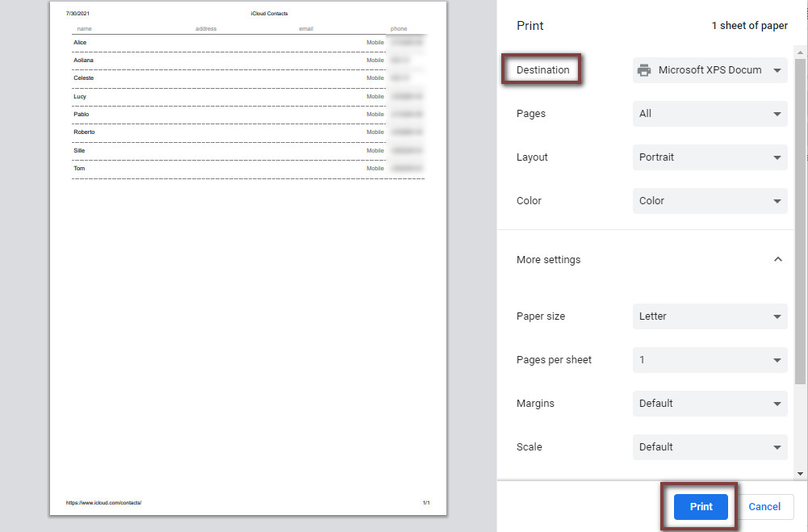Open the Destination printer dropdown

click(710, 70)
